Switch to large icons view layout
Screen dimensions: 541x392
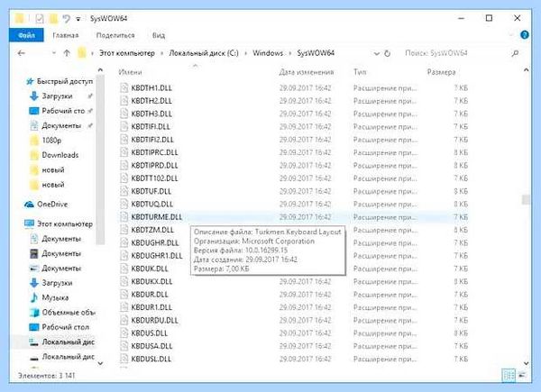point(523,375)
